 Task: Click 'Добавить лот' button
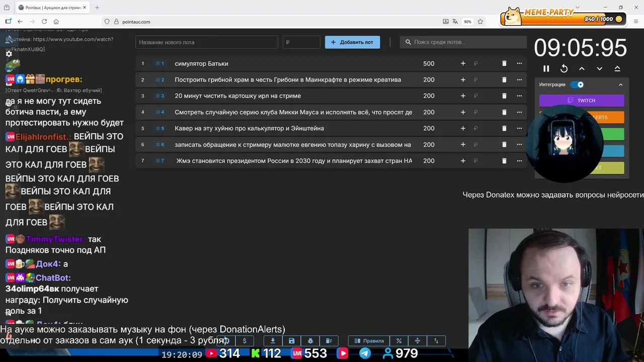[x=352, y=42]
